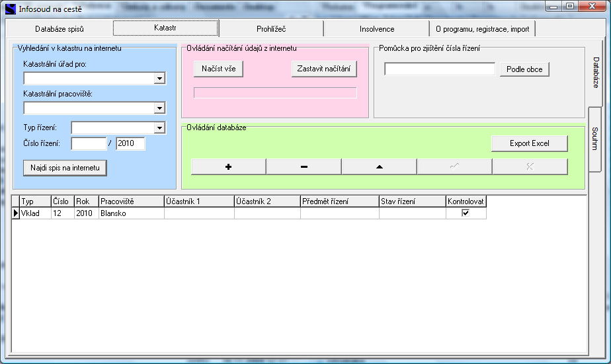Select the vertical Souhrn side tab
Image resolution: width=611 pixels, height=364 pixels.
[x=595, y=139]
